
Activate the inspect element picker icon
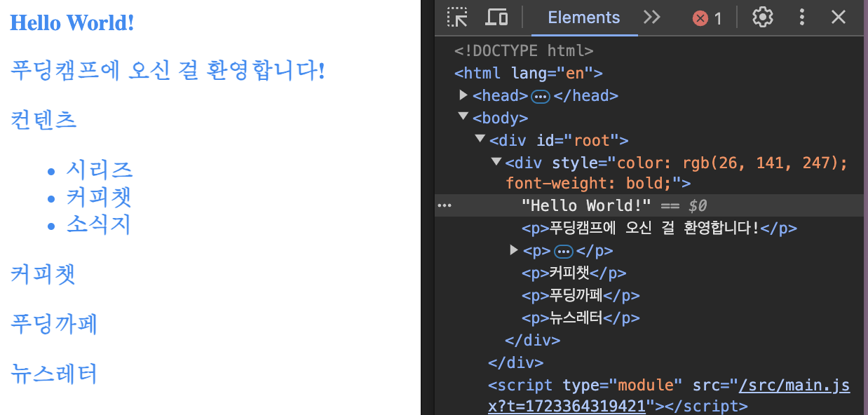[458, 18]
